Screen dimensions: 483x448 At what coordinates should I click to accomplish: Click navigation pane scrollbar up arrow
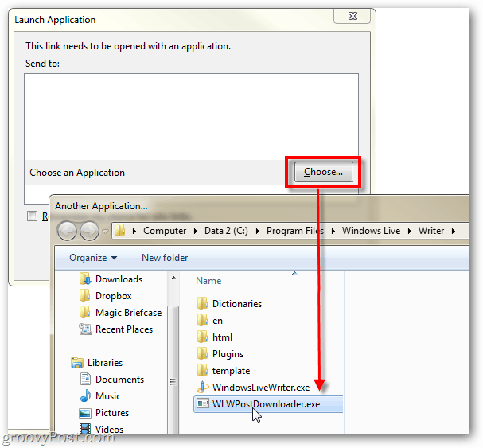click(x=173, y=279)
